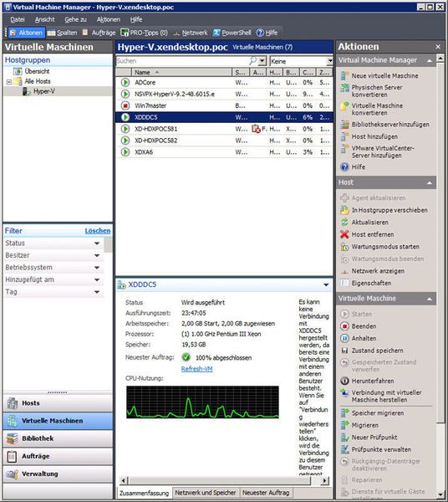Collapse the Host actions section
Viewport: 448px width, 502px height.
point(430,182)
